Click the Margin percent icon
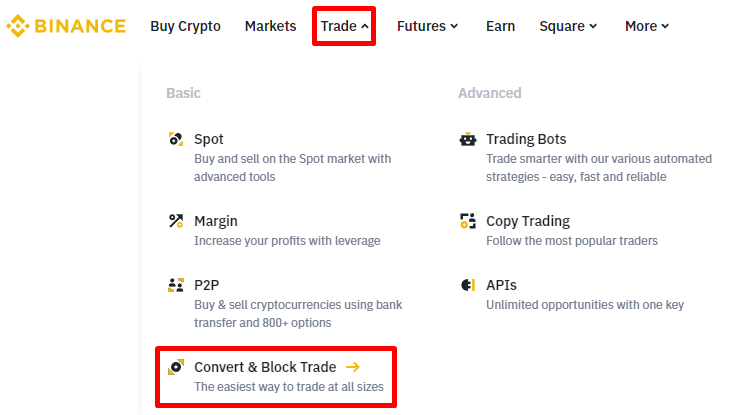The height and width of the screenshot is (415, 742). coord(176,221)
